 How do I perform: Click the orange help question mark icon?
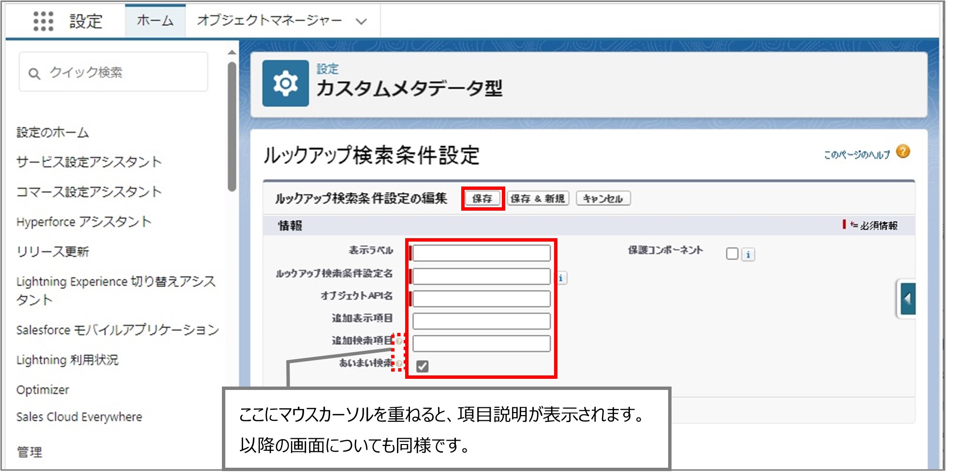903,152
